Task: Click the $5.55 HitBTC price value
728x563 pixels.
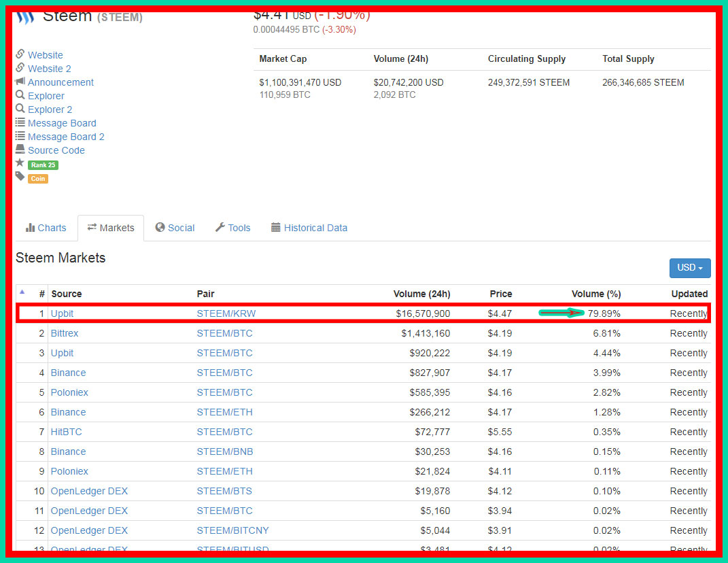Action: 500,432
